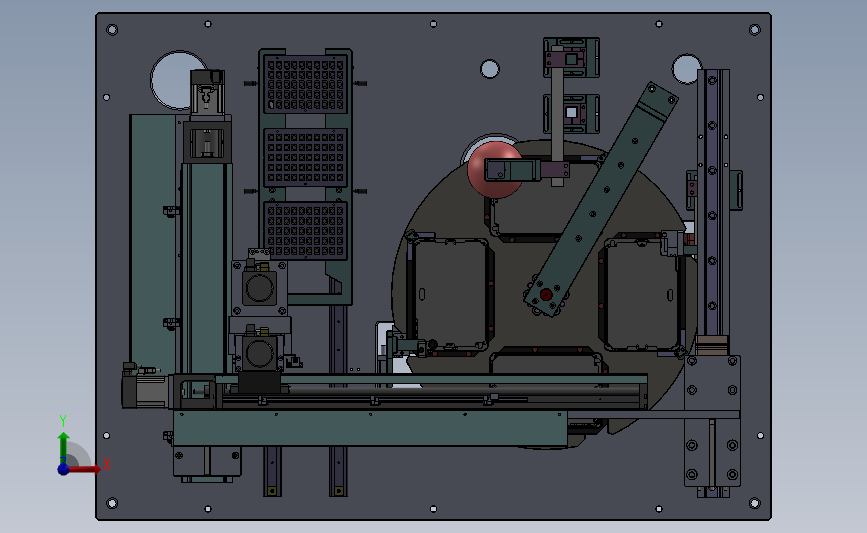Viewport: 867px width, 533px height.
Task: Pick the red pivot bolt on arm
Action: (x=546, y=294)
